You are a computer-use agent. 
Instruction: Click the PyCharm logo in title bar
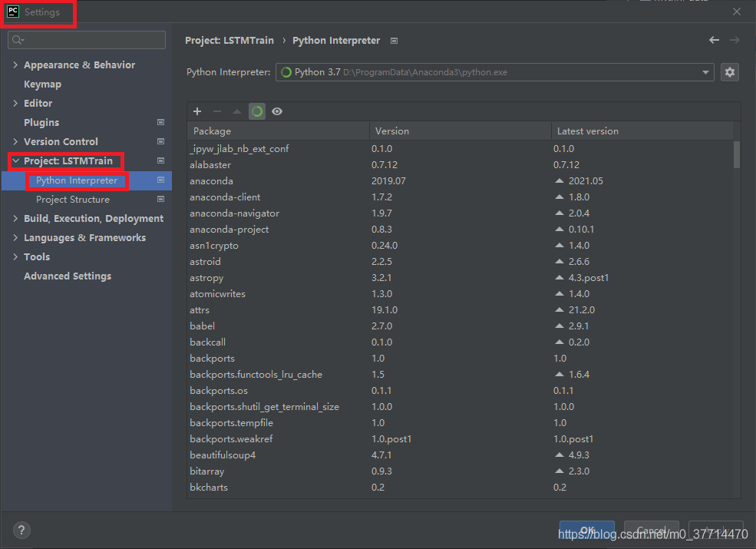point(12,12)
